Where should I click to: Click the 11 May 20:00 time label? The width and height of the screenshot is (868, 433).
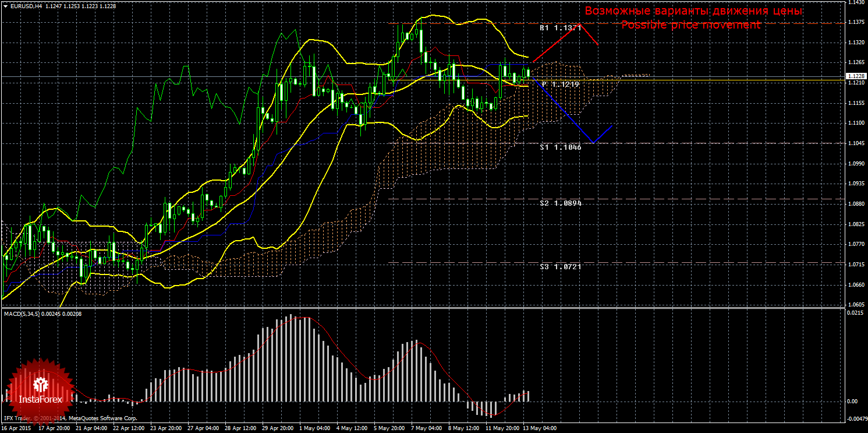501,428
